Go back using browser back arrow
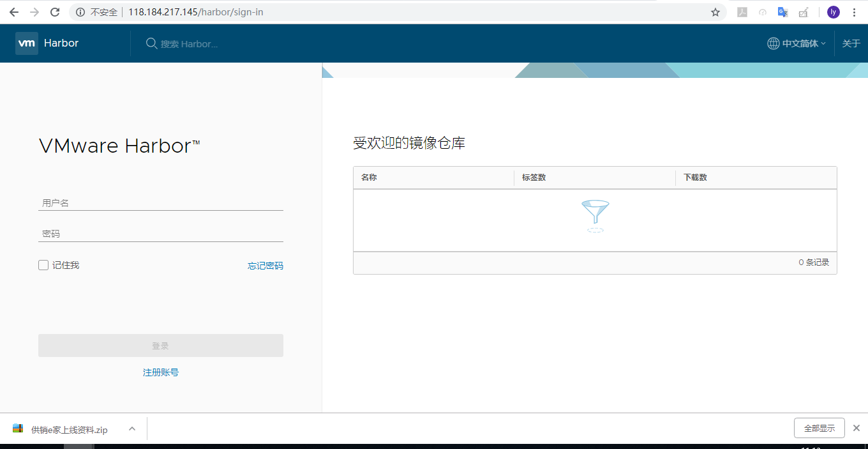This screenshot has height=449, width=868. [14, 12]
